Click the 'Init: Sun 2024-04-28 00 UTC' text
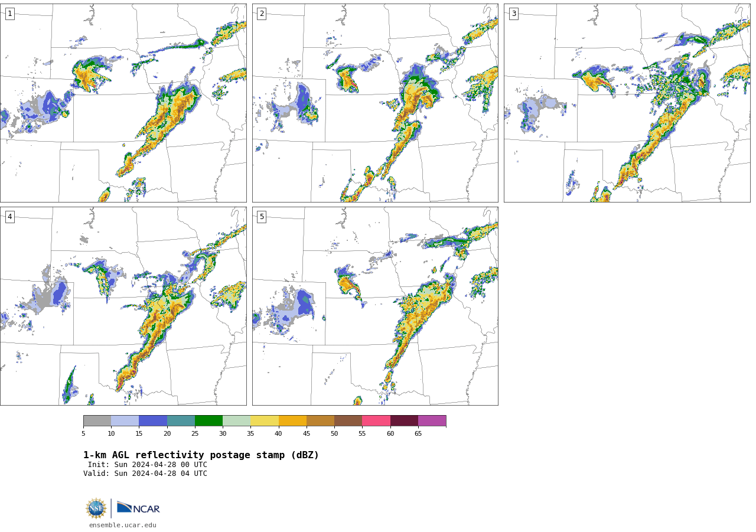The width and height of the screenshot is (756, 532). pos(148,465)
